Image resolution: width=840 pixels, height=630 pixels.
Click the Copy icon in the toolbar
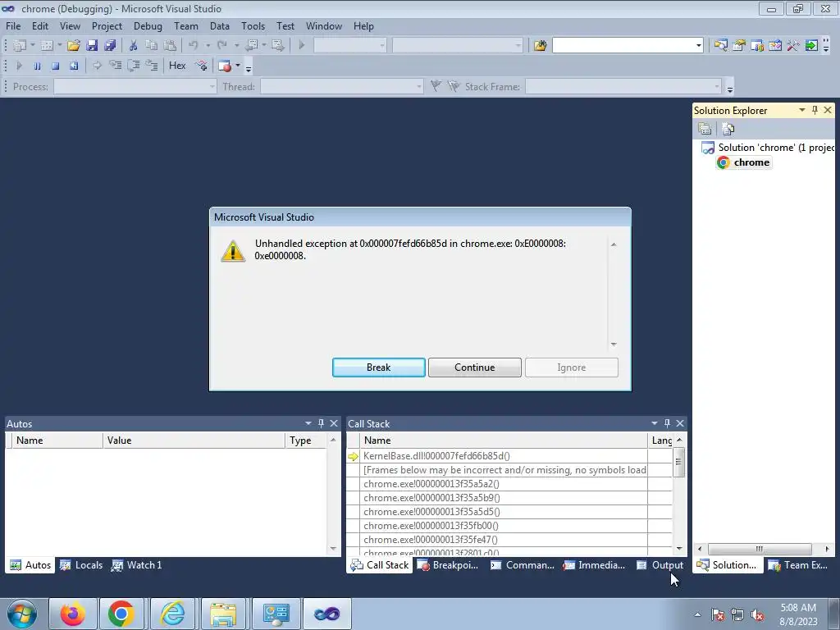(152, 46)
